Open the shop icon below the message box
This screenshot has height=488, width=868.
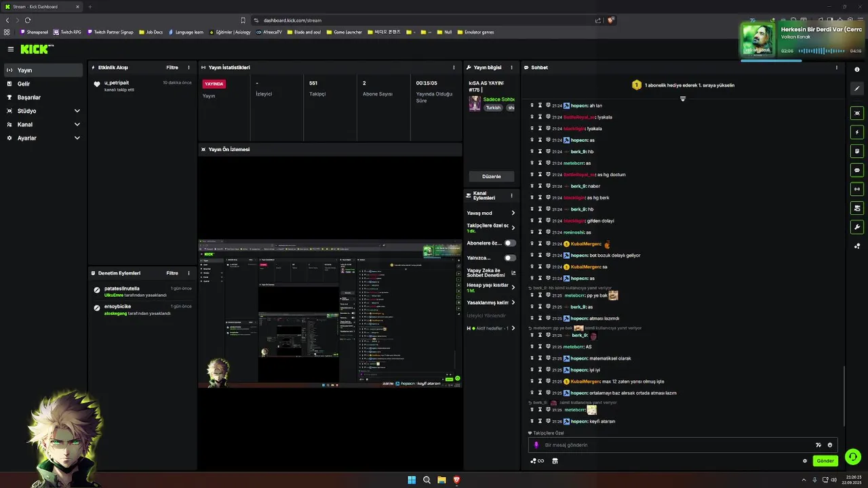tap(555, 461)
